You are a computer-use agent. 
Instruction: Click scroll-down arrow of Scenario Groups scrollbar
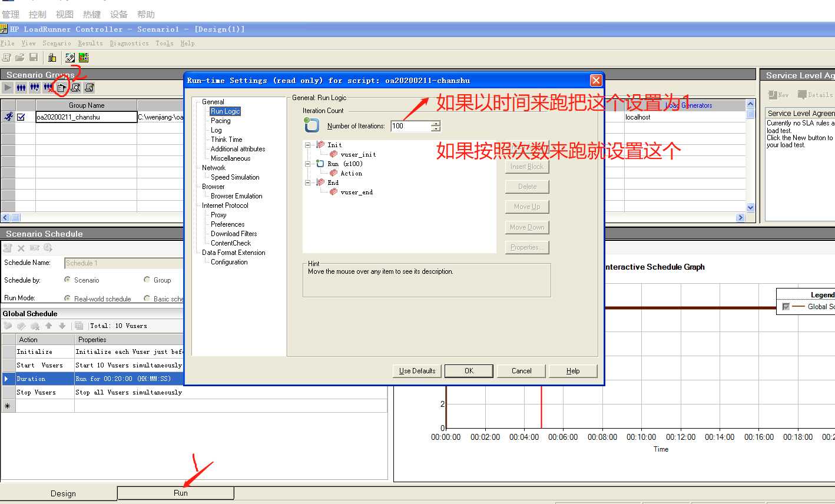point(750,207)
